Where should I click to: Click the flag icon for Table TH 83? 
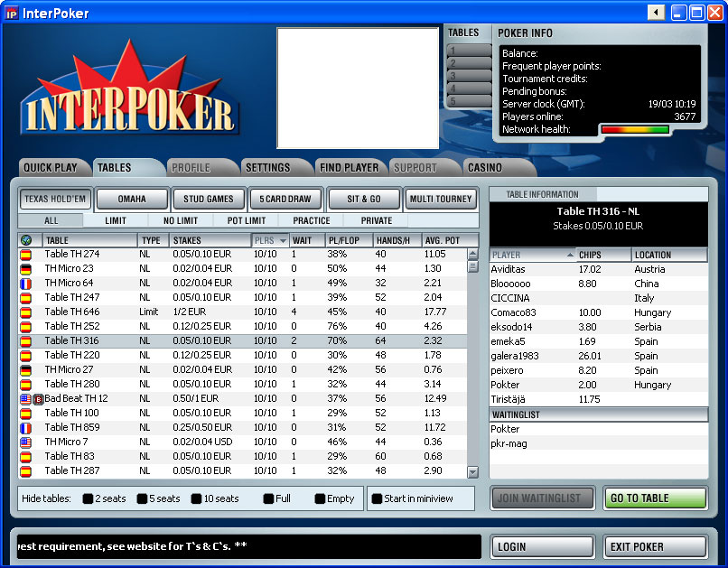point(26,456)
